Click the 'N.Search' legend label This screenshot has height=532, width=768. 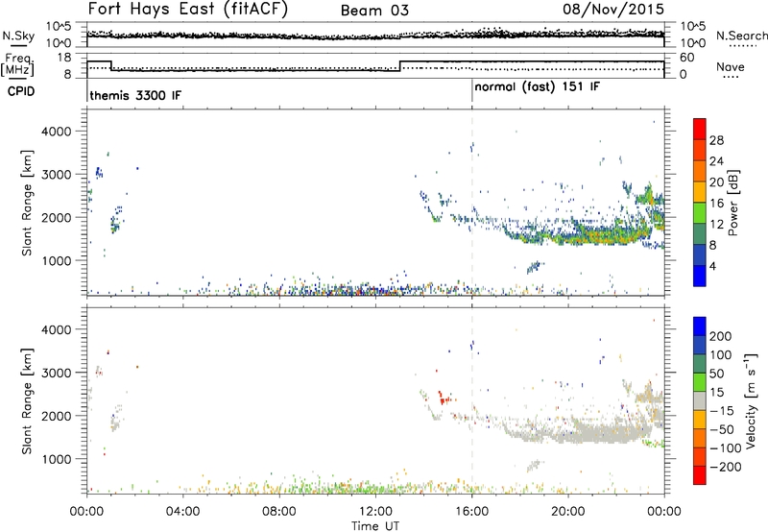click(x=741, y=36)
